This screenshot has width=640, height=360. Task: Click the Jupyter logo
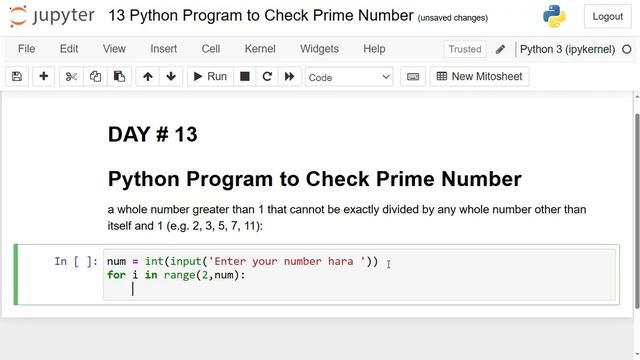tap(51, 16)
